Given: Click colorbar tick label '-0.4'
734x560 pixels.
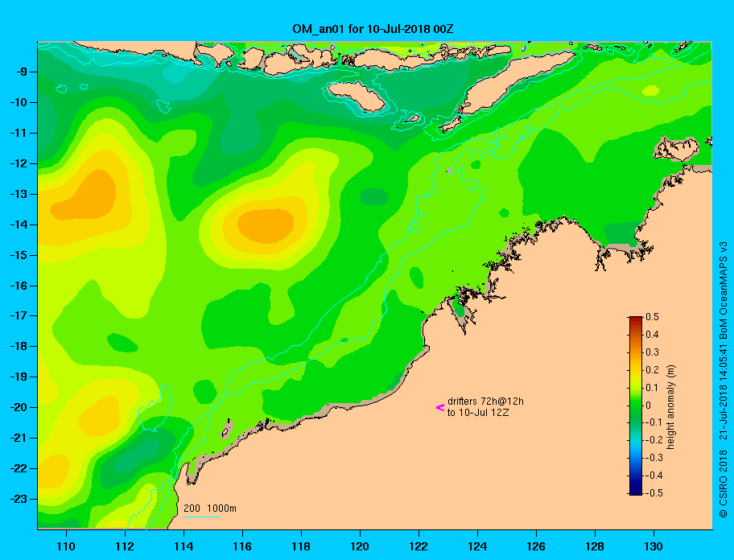Looking at the screenshot, I should coord(654,476).
